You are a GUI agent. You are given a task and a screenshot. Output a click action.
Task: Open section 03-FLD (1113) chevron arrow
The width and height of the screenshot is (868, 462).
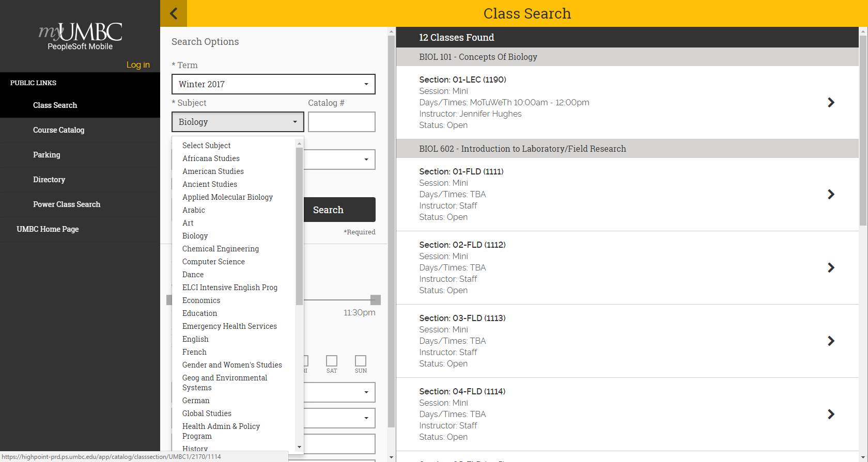pos(831,341)
